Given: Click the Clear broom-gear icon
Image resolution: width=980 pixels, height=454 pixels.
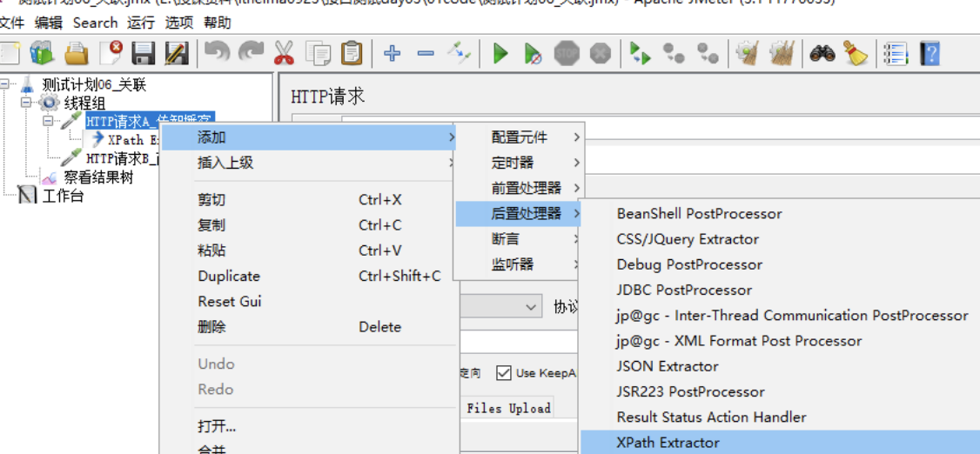Looking at the screenshot, I should (x=747, y=54).
